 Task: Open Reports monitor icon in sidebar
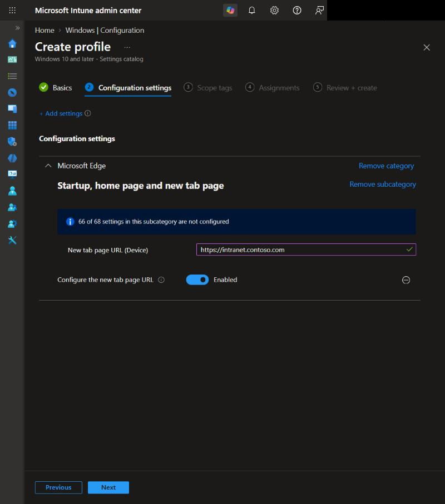pyautogui.click(x=12, y=174)
